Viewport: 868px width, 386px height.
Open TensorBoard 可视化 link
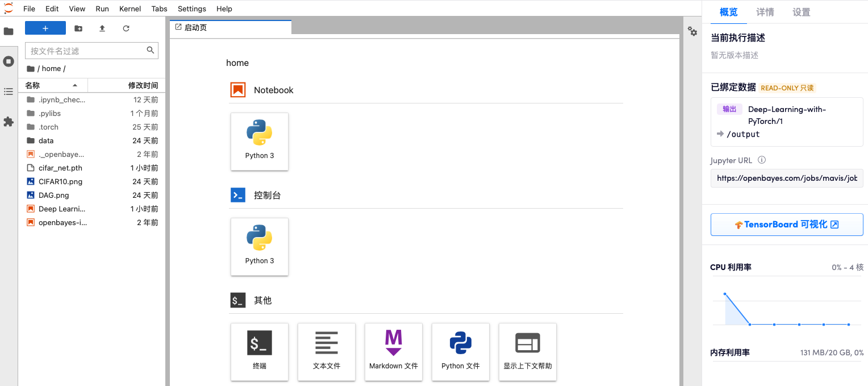pyautogui.click(x=787, y=225)
